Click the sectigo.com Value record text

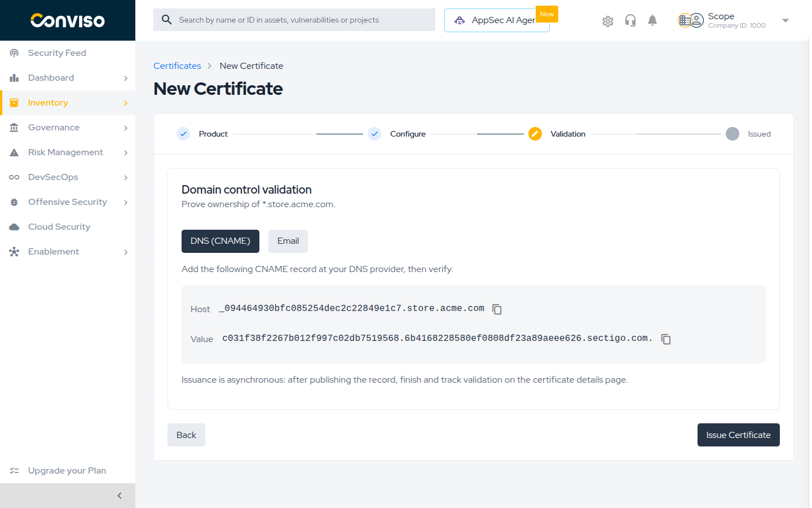[x=438, y=338]
